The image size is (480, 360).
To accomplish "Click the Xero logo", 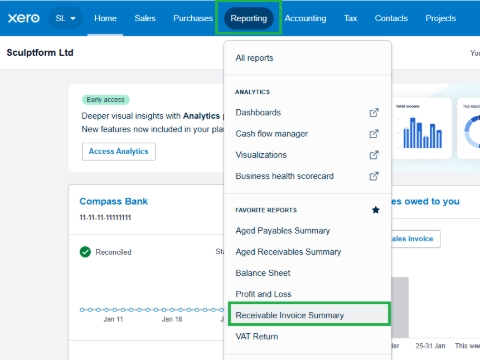I will 24,18.
